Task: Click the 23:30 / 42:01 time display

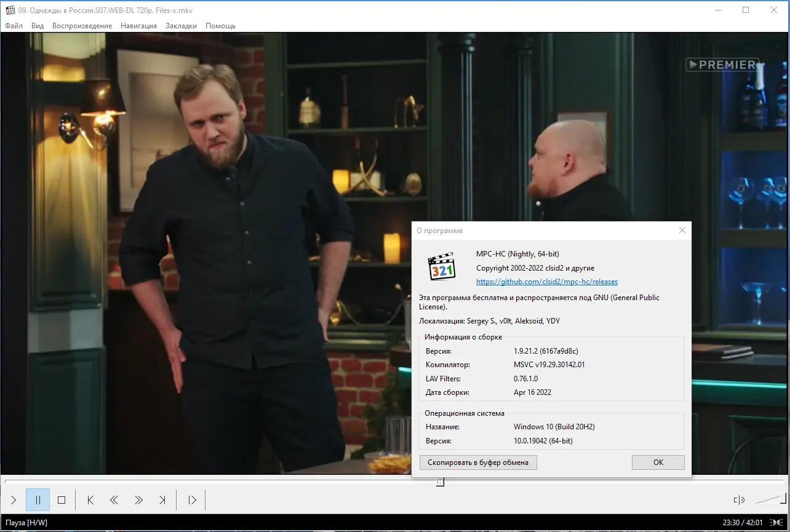Action: (743, 523)
